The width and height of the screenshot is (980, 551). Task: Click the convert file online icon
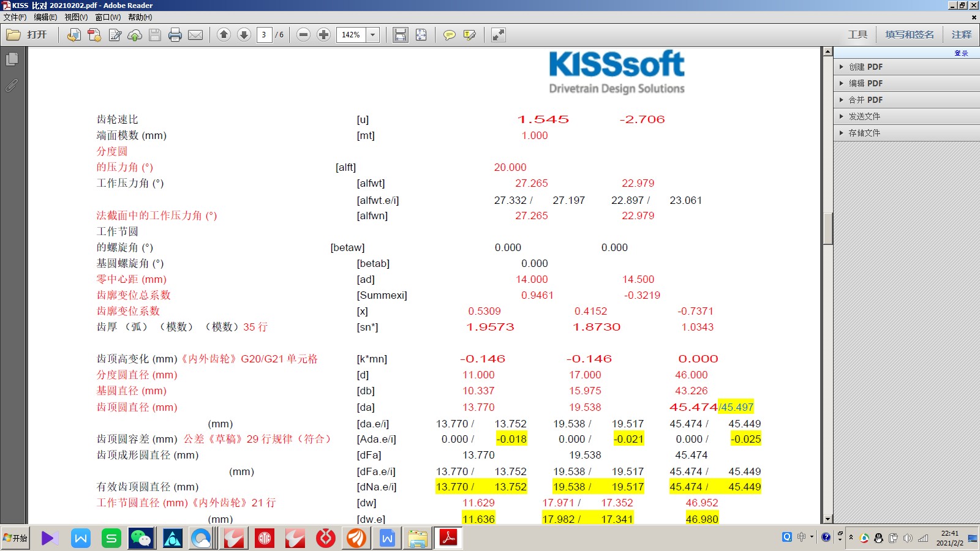pos(74,35)
